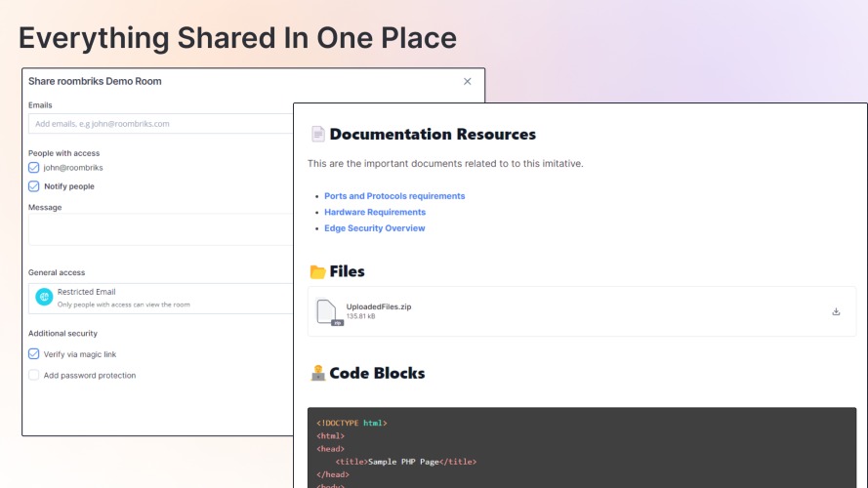Uncheck the john@roombriks access checkbox
Screen dimensions: 868x488
pos(34,168)
